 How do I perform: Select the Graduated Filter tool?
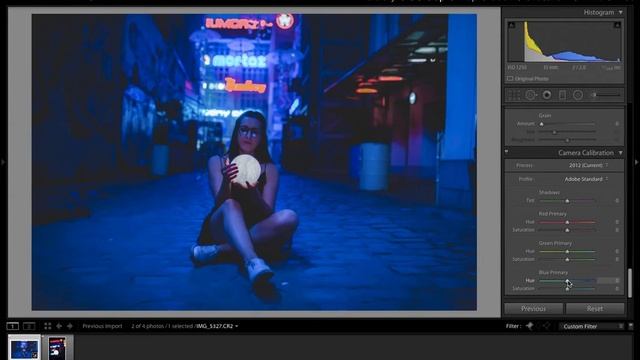coord(562,95)
